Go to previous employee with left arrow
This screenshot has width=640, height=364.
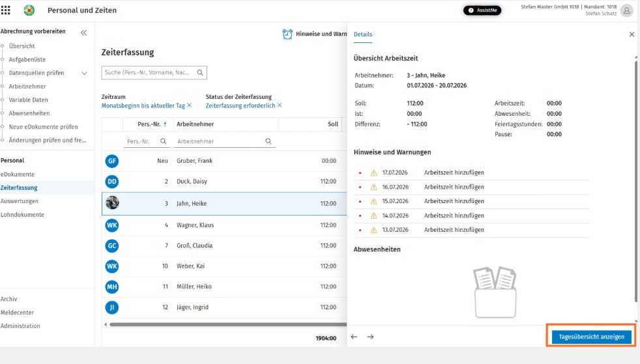(x=354, y=337)
